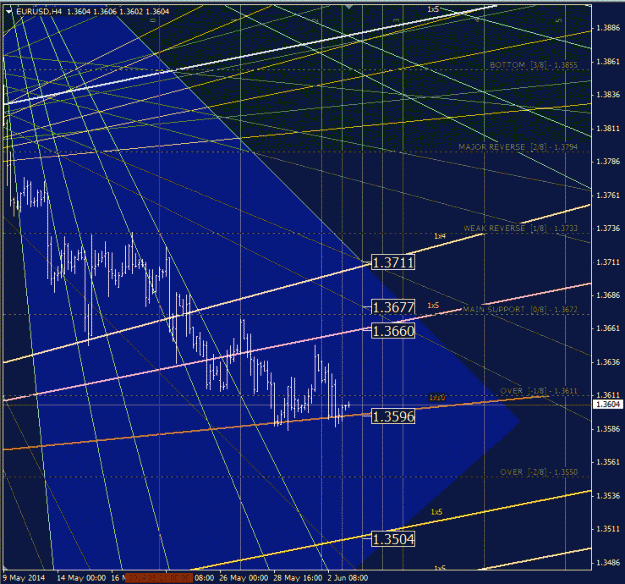Viewport: 625px width, 584px height.
Task: Click the 9 May 2014 date on the time axis
Action: [24, 578]
